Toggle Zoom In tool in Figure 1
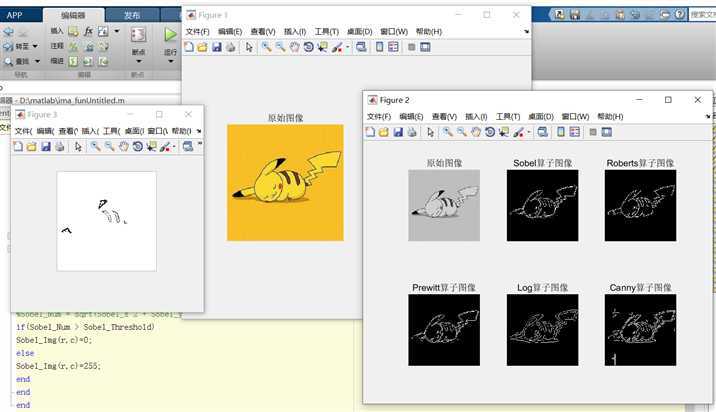Viewport: 716px width, 412px height. click(x=266, y=47)
